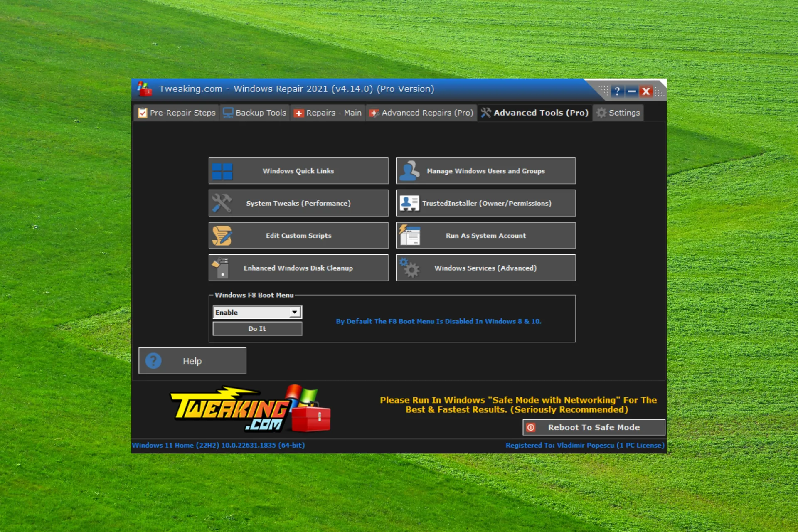Screen dimensions: 798x532
Task: Open Edit Custom Scripts
Action: (298, 236)
